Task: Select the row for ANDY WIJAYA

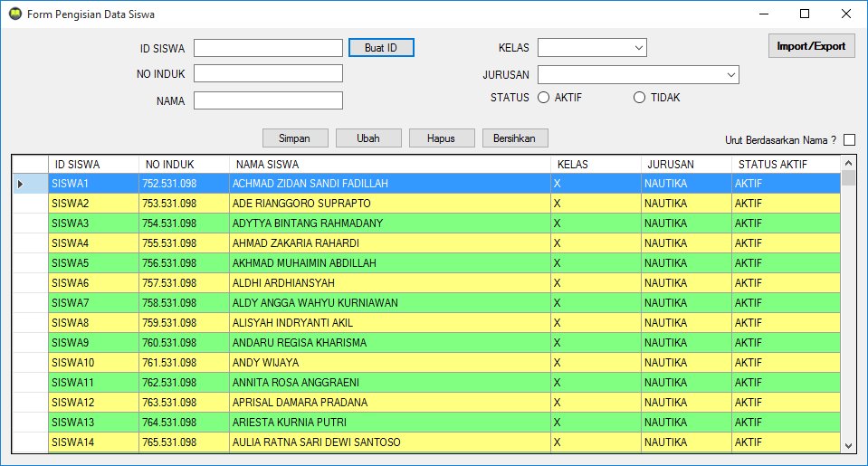Action: 389,363
